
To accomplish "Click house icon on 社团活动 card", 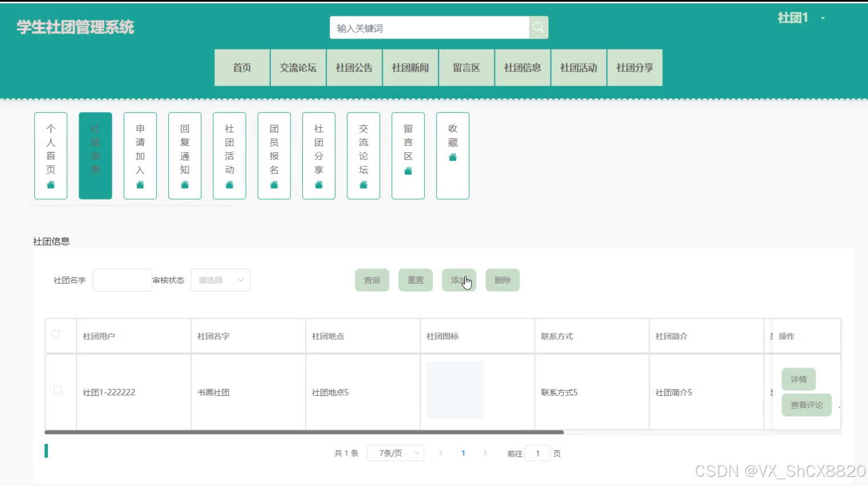I will point(229,184).
